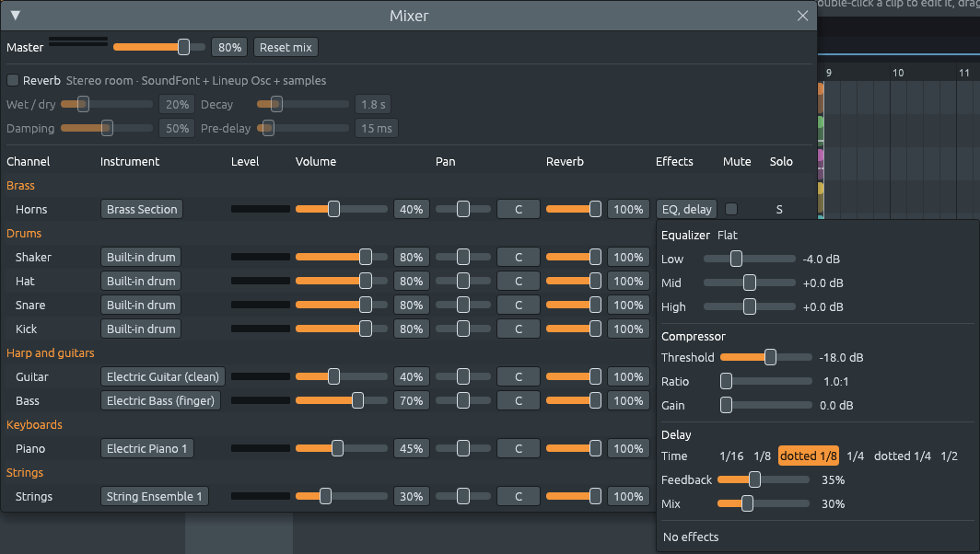Click the Strings pan C value
The image size is (980, 554).
[x=519, y=497]
